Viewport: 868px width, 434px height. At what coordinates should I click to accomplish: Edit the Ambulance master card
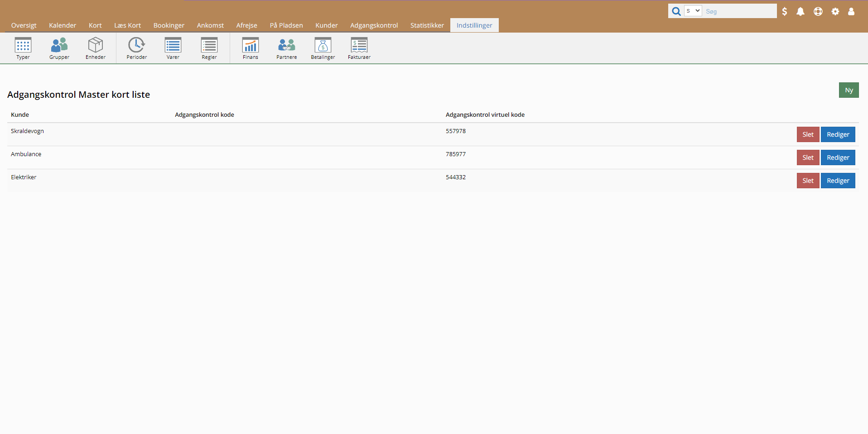click(x=838, y=157)
